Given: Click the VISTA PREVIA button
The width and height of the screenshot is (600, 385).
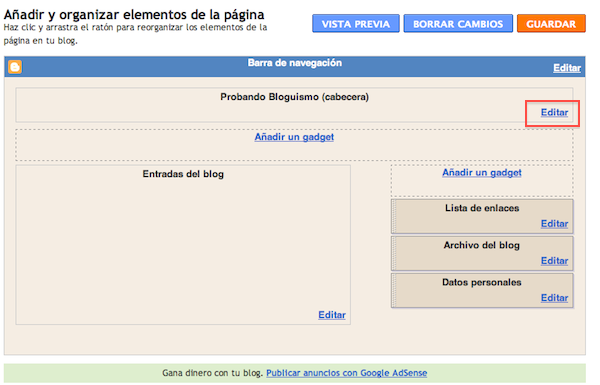Looking at the screenshot, I should click(355, 24).
